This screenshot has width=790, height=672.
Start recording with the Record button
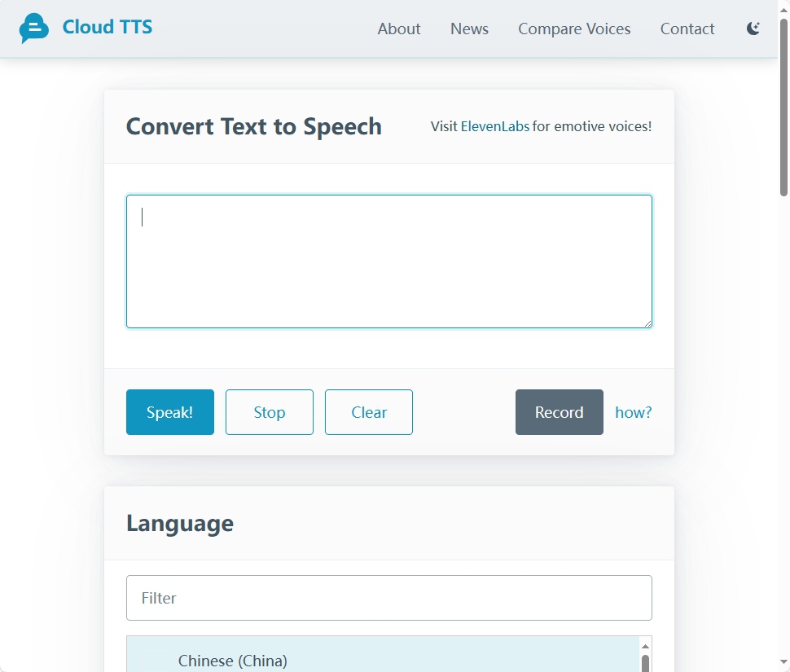tap(560, 412)
